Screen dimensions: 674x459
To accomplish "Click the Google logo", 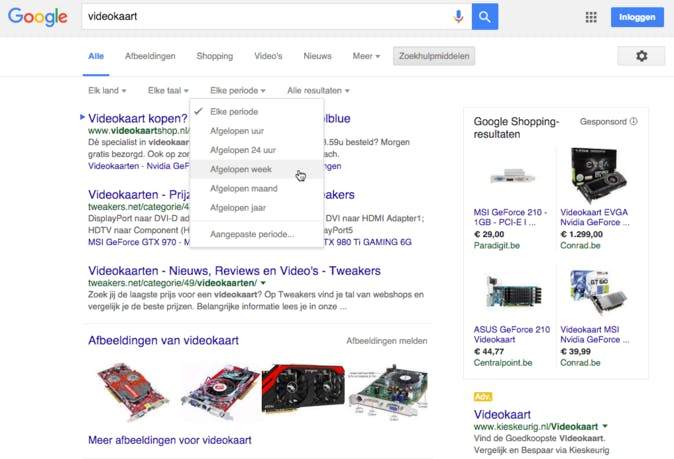I will (x=37, y=17).
